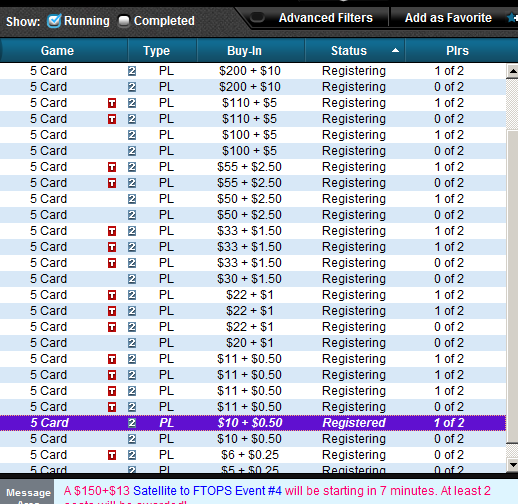Select the $20 + $1 buy-in cell
Viewport: 518px width, 504px height.
[250, 343]
